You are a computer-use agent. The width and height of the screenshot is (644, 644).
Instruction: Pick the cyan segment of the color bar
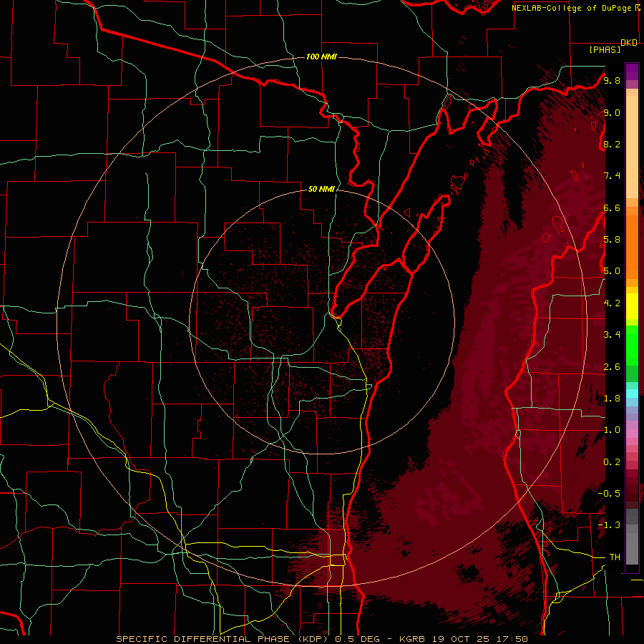[632, 394]
